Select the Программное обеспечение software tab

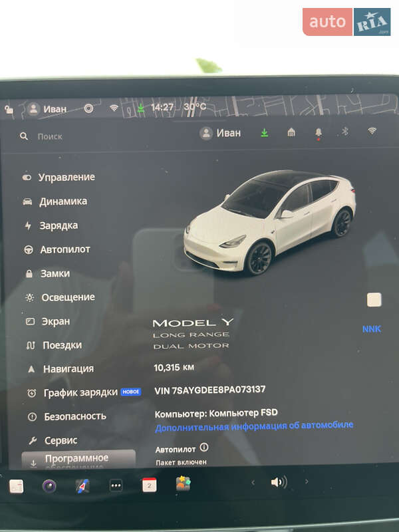[x=78, y=460]
